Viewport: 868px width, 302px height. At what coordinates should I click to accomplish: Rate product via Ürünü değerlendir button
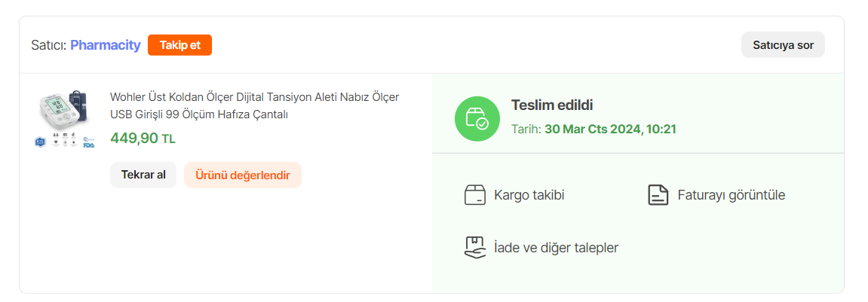pyautogui.click(x=243, y=175)
